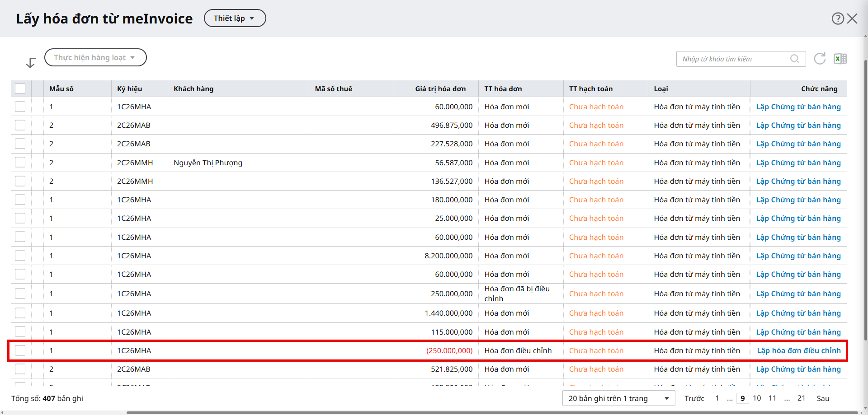Click the Chức năng column header
The width and height of the screenshot is (868, 415).
(798, 89)
